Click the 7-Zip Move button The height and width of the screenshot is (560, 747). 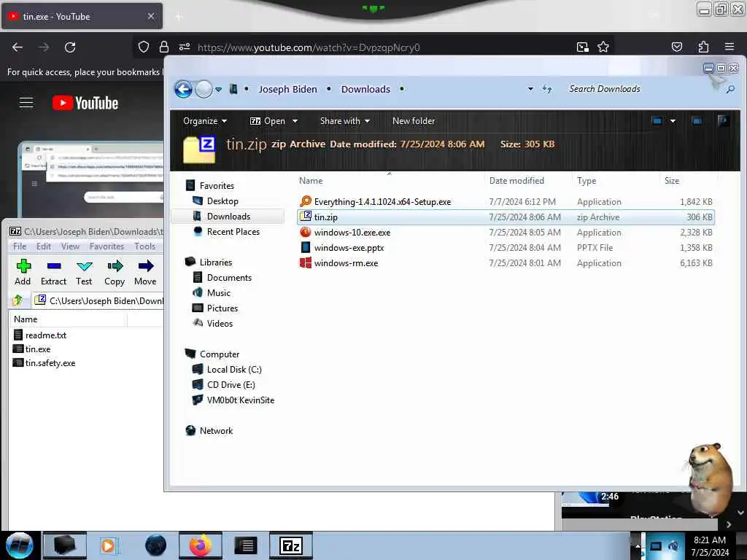pos(145,273)
